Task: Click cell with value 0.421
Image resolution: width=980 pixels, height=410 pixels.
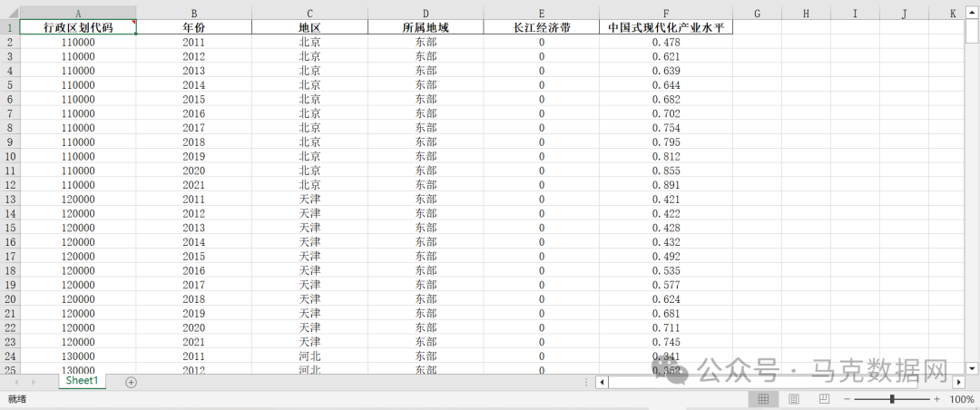Action: click(666, 200)
